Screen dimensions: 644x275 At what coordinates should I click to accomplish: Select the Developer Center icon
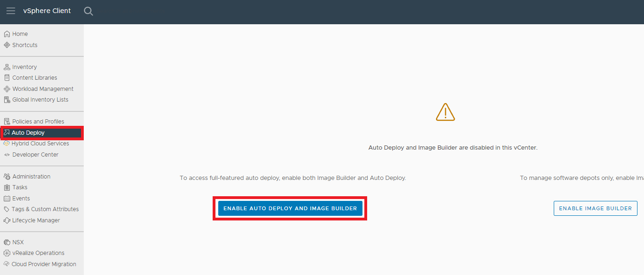coord(7,154)
